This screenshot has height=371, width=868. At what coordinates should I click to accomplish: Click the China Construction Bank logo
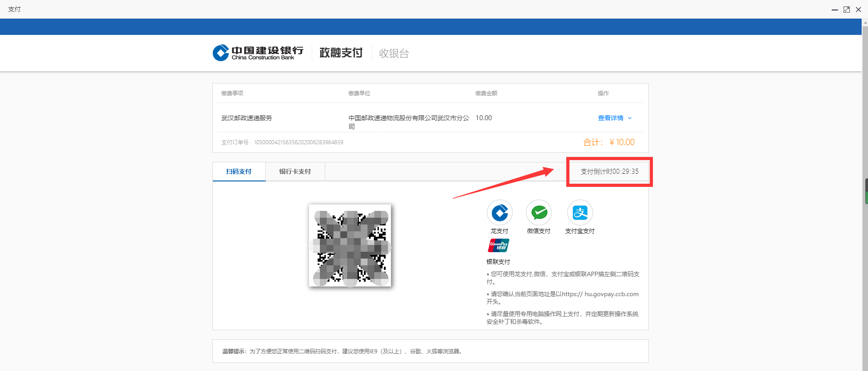pyautogui.click(x=258, y=53)
